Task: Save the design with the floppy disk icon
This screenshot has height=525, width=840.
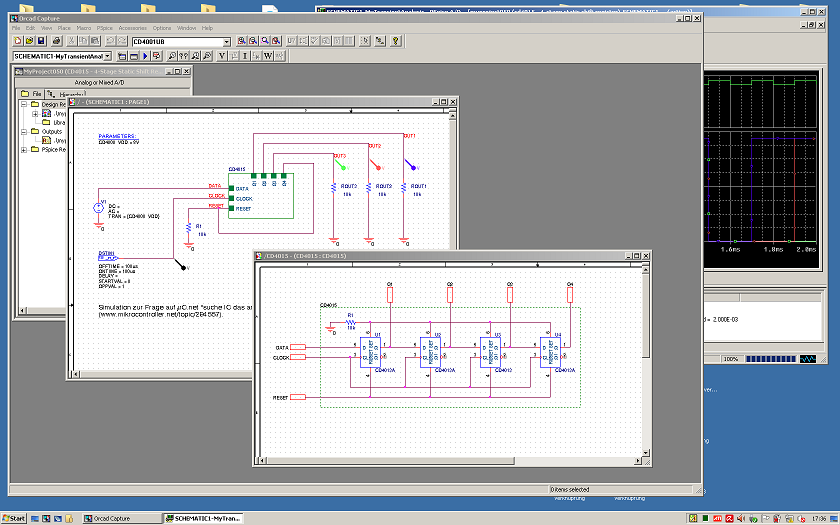Action: click(41, 41)
